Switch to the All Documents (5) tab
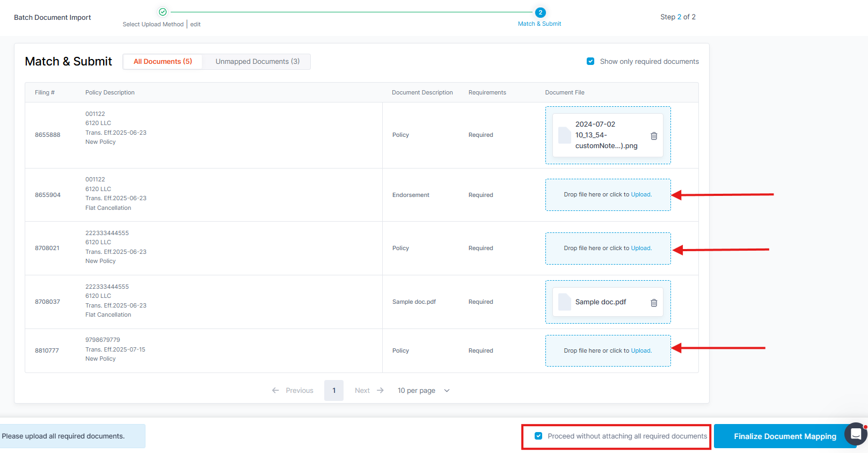The height and width of the screenshot is (453, 868). click(x=163, y=61)
